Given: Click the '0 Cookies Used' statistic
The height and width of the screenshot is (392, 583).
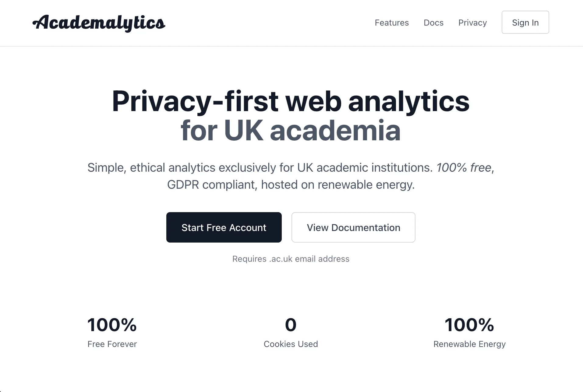Looking at the screenshot, I should 291,332.
